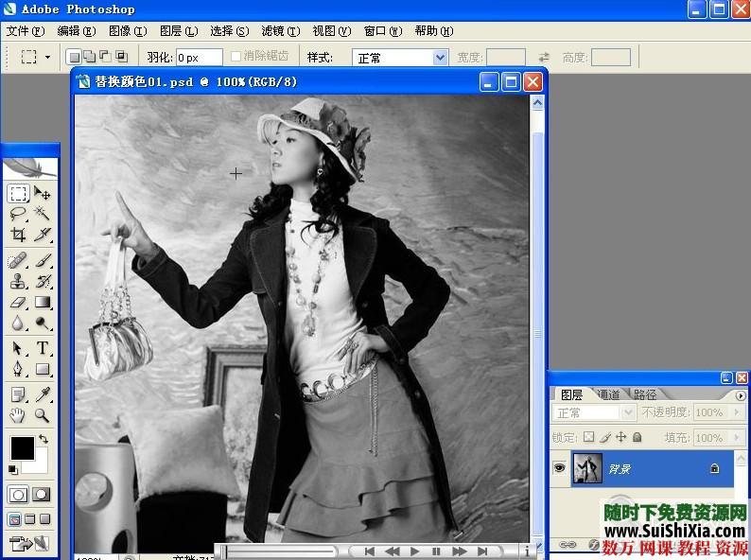Select the Clone Stamp tool
The height and width of the screenshot is (560, 751).
[x=18, y=281]
